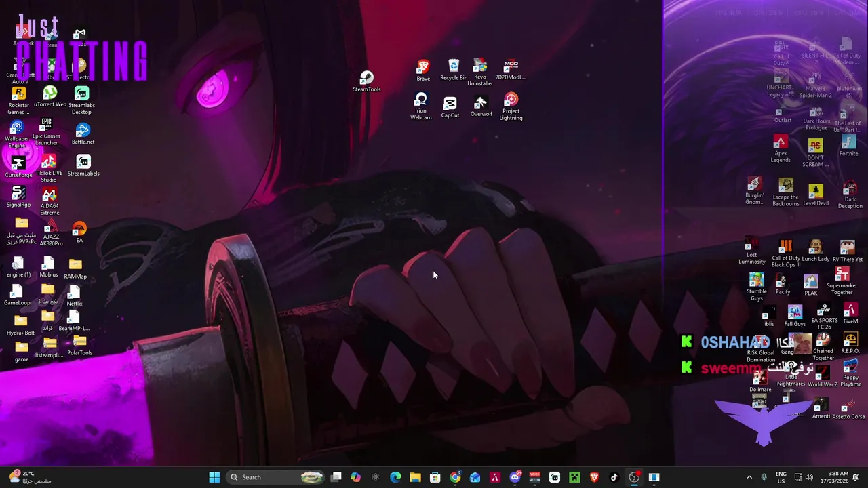Launch Assetto Corsa shortcut

tap(848, 410)
